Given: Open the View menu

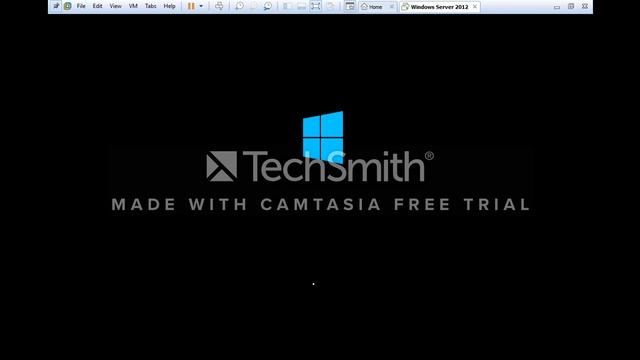Looking at the screenshot, I should tap(116, 6).
